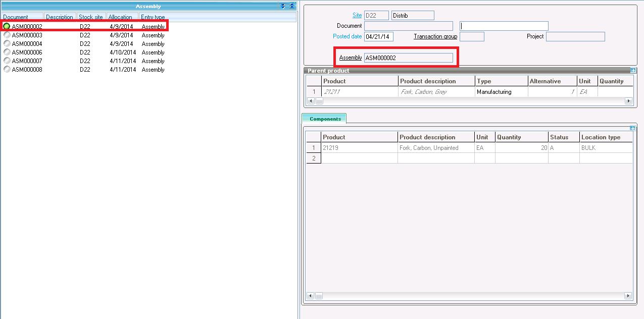Click the BULK location type cell
644x319 pixels.
pyautogui.click(x=606, y=148)
